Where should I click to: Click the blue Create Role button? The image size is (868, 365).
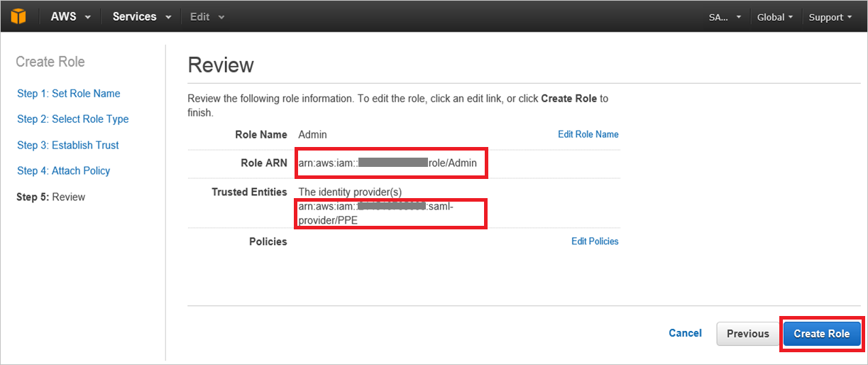[x=821, y=334]
